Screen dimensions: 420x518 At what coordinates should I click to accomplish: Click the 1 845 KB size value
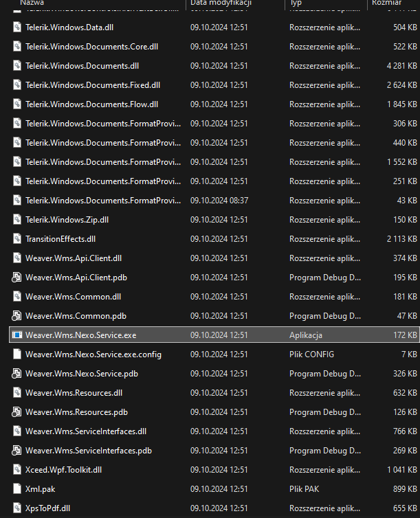pyautogui.click(x=402, y=104)
